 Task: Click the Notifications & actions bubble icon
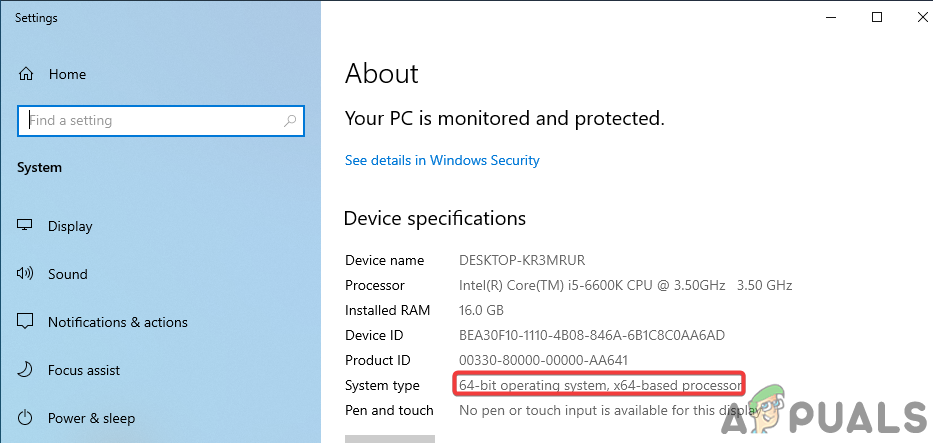coord(25,322)
